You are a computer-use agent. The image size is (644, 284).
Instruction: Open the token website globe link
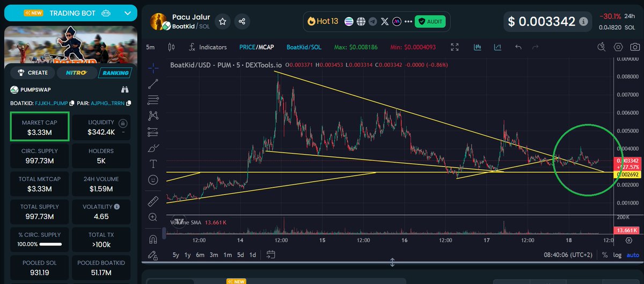361,21
